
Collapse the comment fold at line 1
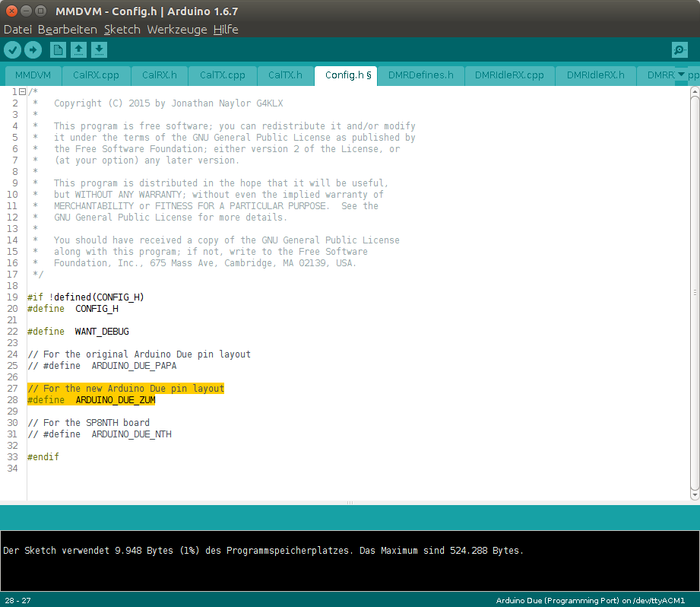(22, 91)
